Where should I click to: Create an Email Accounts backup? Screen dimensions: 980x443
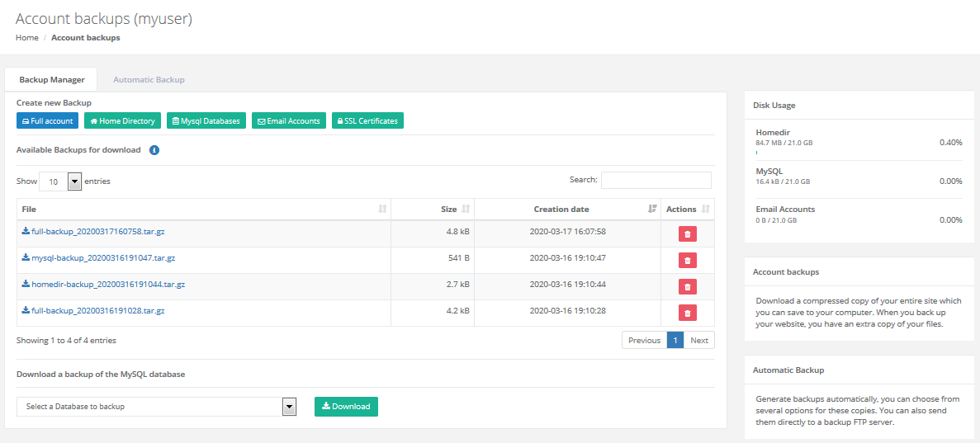[x=289, y=120]
